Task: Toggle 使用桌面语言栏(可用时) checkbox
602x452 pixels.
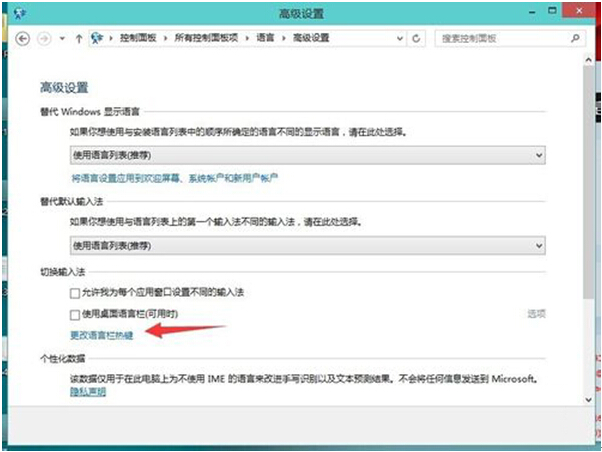Action: [x=75, y=314]
